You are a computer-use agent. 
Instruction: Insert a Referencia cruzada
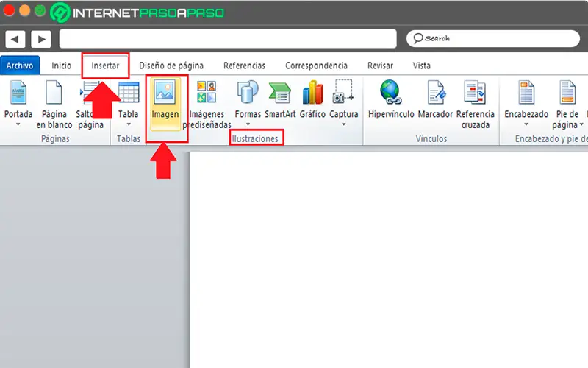[475, 105]
